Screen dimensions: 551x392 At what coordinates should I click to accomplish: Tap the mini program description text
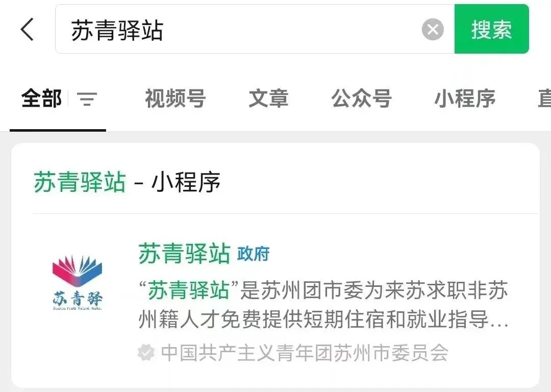pos(323,305)
